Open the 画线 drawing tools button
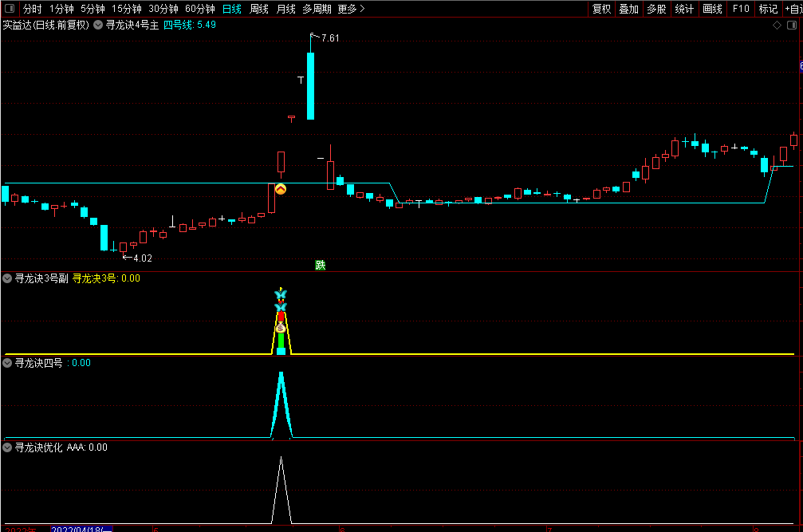This screenshot has height=532, width=803. pyautogui.click(x=712, y=9)
